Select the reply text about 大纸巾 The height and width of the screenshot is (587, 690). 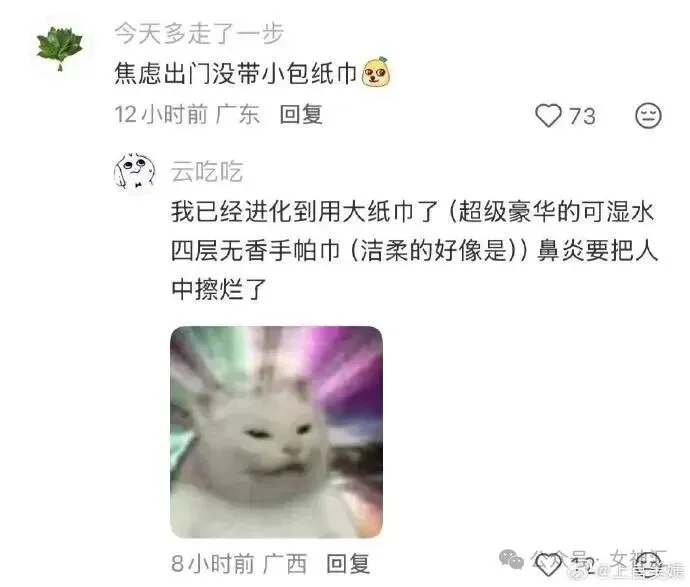[414, 250]
